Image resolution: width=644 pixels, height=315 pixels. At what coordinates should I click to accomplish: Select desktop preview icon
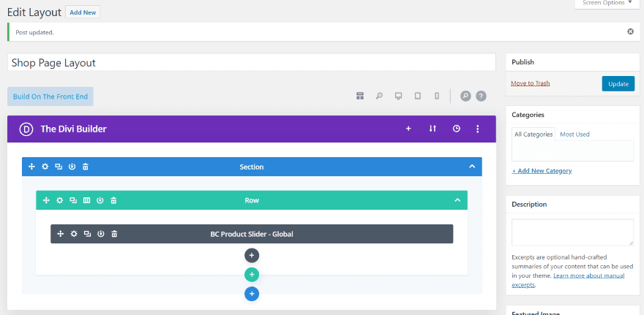coord(398,96)
